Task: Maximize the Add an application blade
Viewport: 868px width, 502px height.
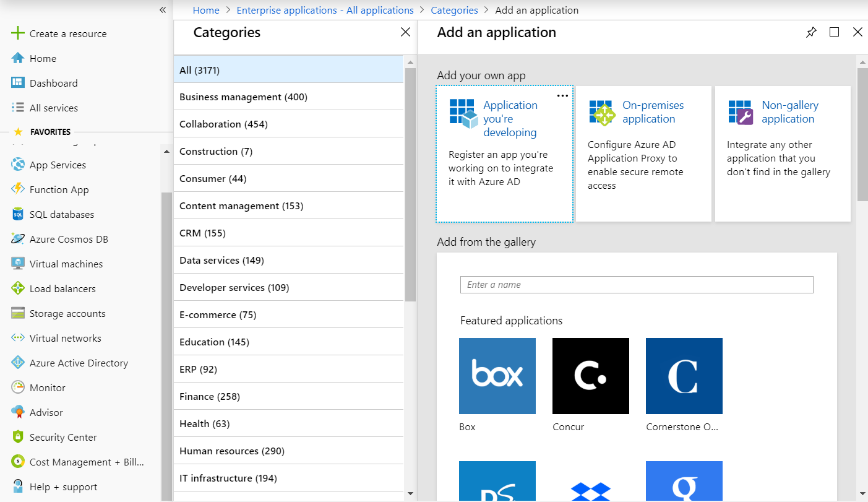Action: click(x=834, y=32)
